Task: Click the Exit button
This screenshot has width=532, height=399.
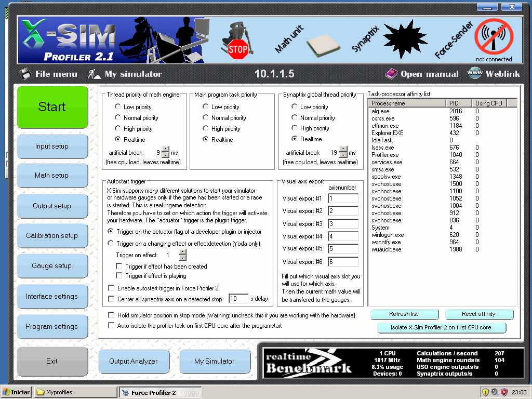Action: click(x=52, y=362)
